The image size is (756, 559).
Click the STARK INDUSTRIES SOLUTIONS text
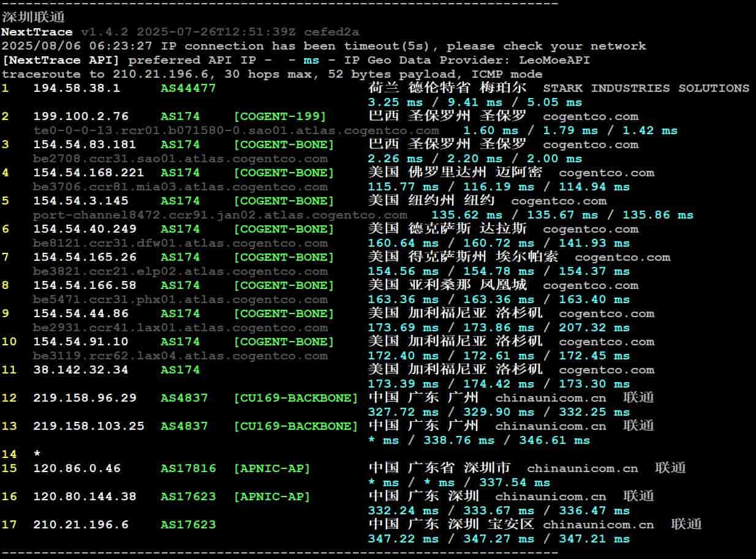point(646,88)
